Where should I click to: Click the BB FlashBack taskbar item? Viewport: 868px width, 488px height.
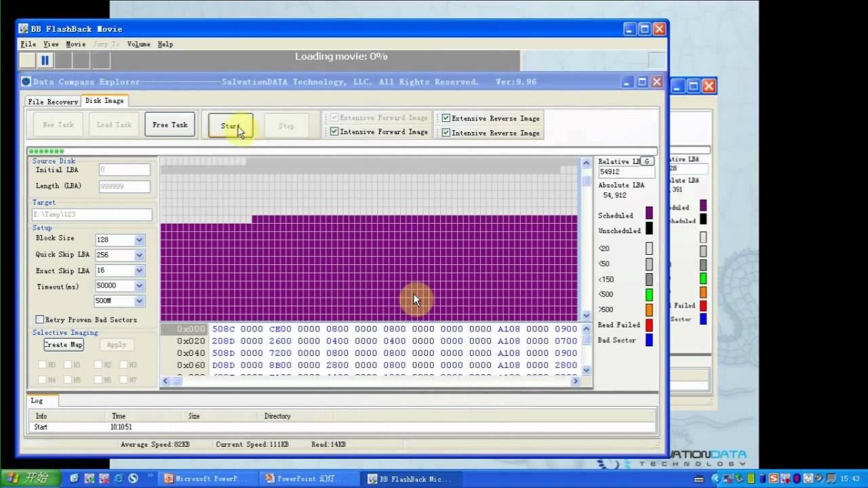[x=410, y=479]
